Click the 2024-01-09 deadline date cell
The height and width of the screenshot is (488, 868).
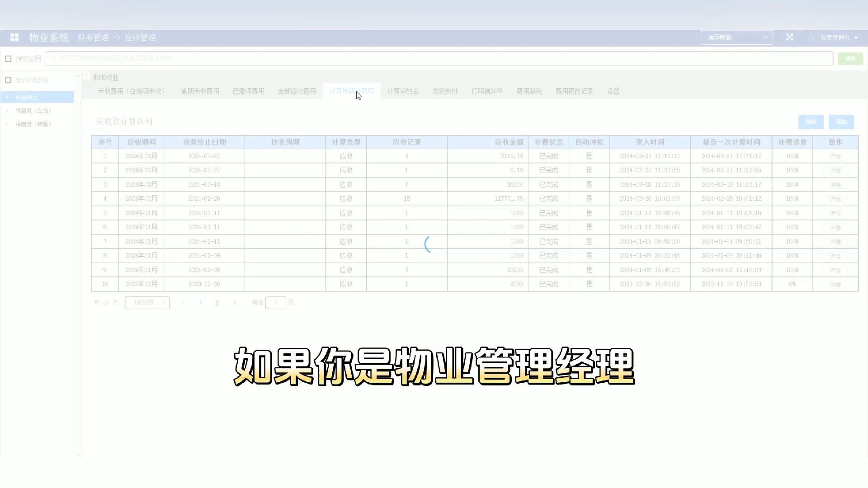point(204,256)
